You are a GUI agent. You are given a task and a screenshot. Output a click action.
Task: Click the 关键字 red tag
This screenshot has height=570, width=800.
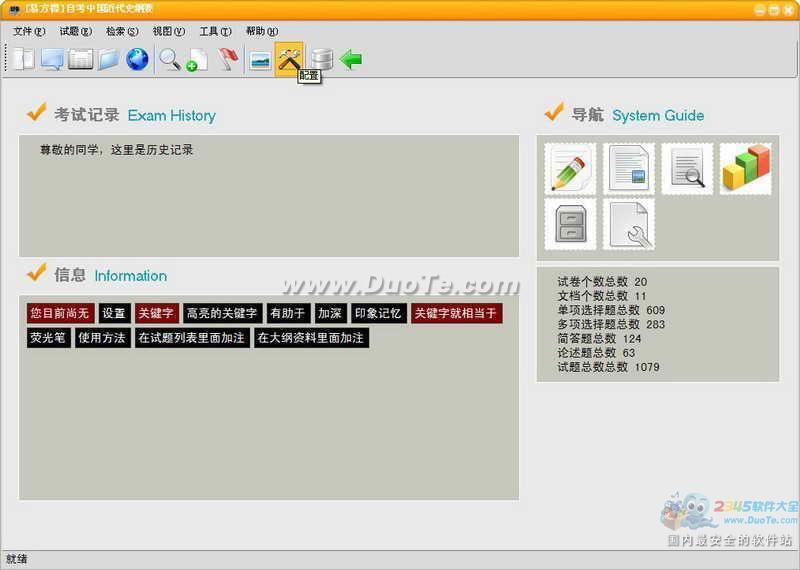[156, 314]
